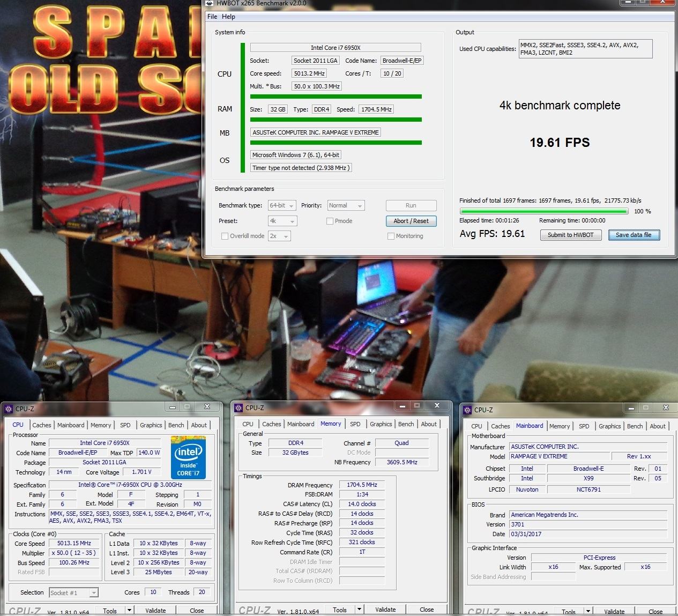Switch to Memory tab in the CPU-Z CPU window
The width and height of the screenshot is (678, 616).
click(x=101, y=425)
